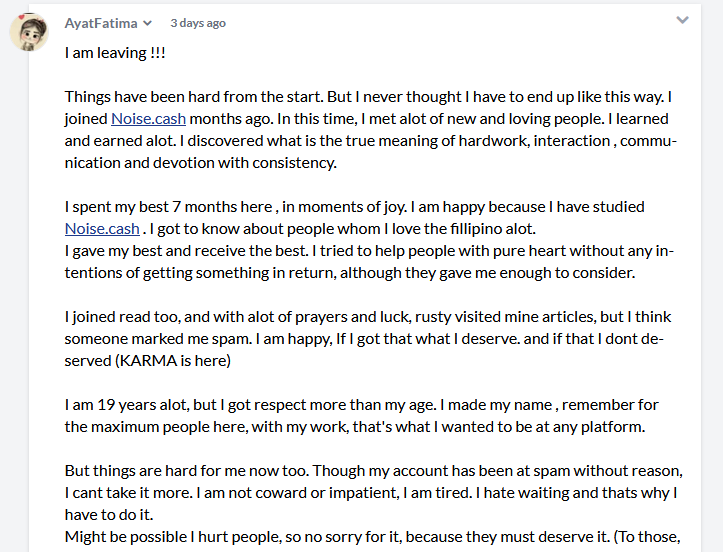Select the line 'I spent my best 7 months'
Screen dimensions: 723x552
(x=355, y=207)
